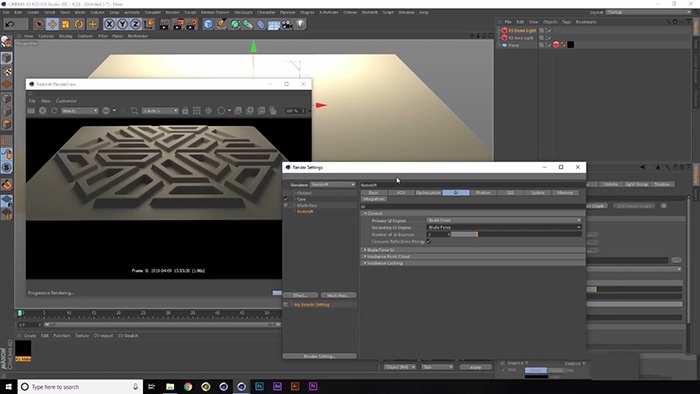Open the Primary GI Engine dropdown
The width and height of the screenshot is (700, 394).
click(504, 220)
